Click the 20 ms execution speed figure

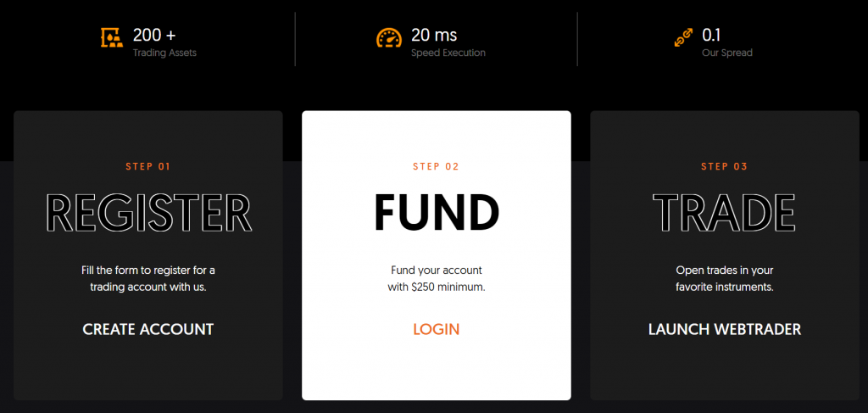(x=434, y=35)
